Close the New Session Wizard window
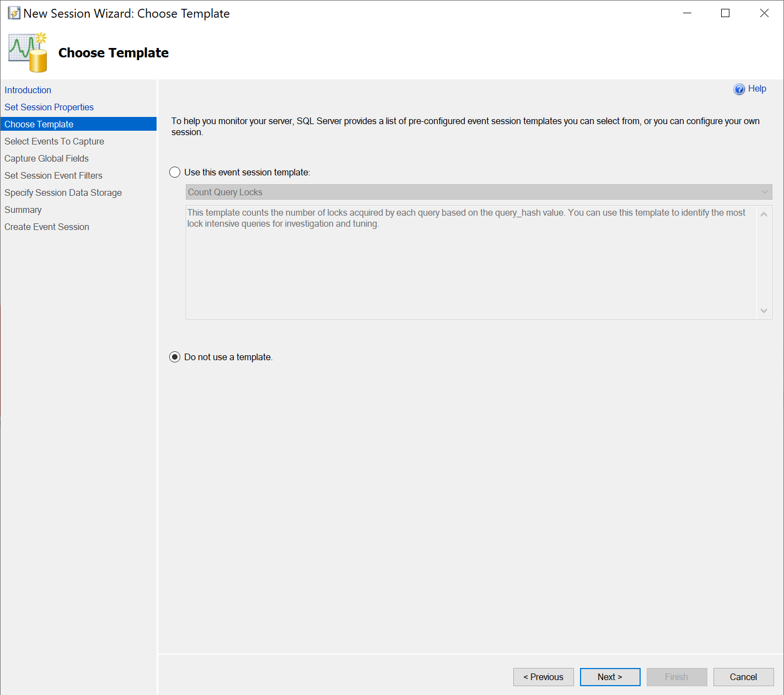Viewport: 784px width, 695px height. click(764, 13)
